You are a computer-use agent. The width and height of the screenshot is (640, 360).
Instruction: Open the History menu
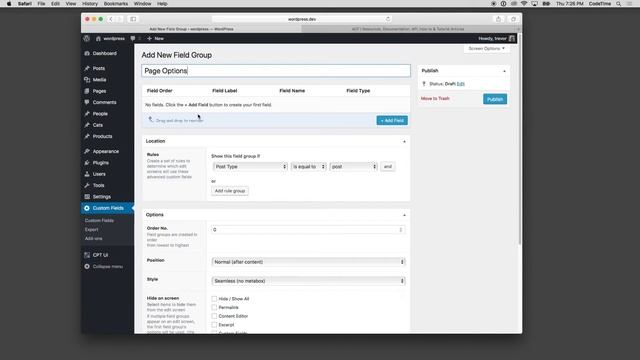[90, 4]
